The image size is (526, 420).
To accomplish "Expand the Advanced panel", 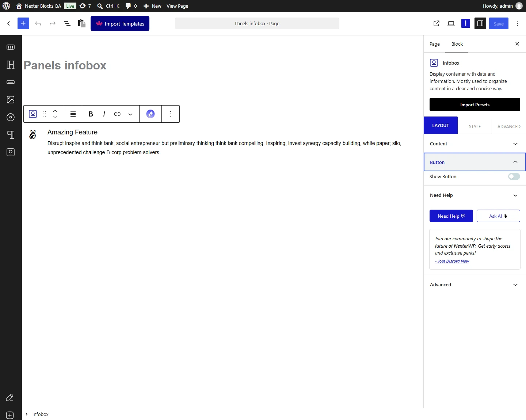I will pyautogui.click(x=475, y=285).
